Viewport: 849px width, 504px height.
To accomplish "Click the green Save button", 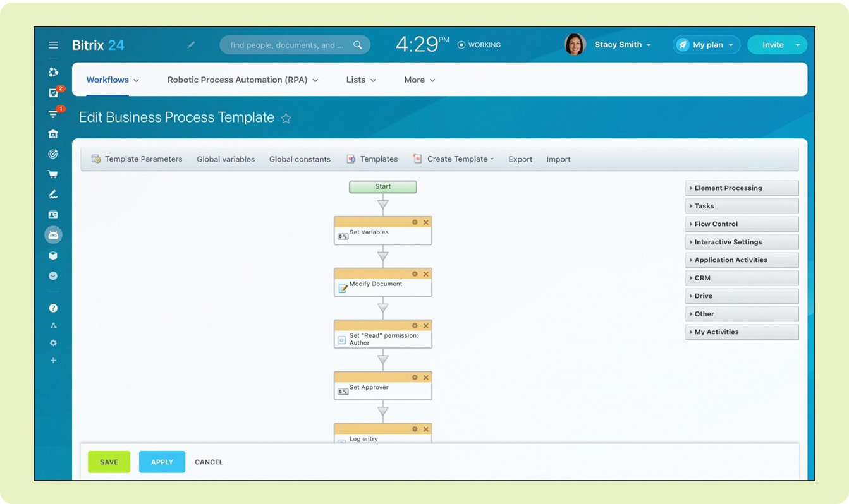I will click(x=109, y=462).
